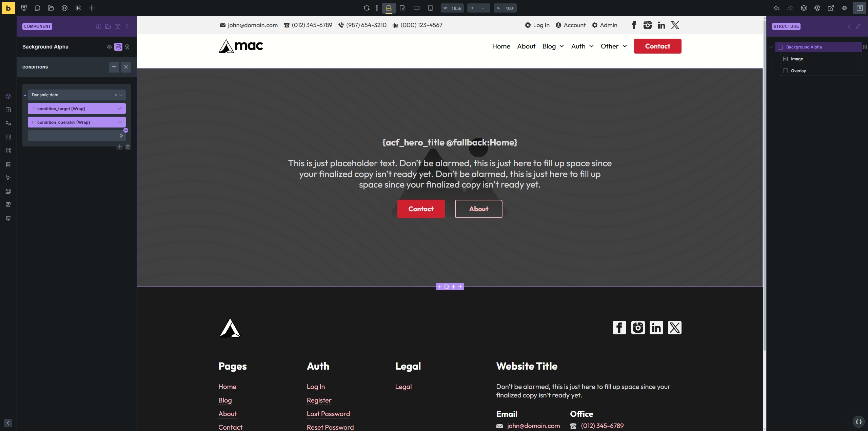Delete the condition with the trash icon
The image size is (868, 431).
pyautogui.click(x=128, y=147)
